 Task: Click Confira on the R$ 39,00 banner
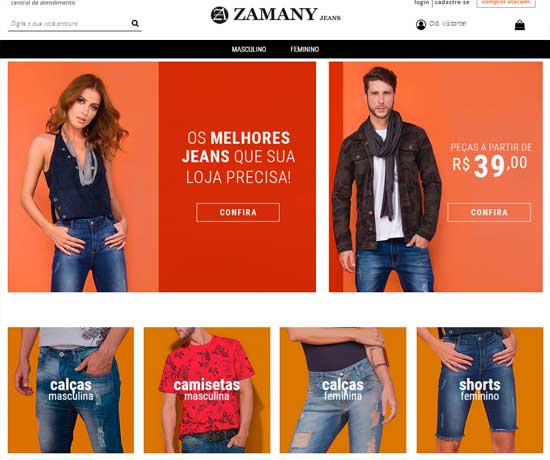489,212
